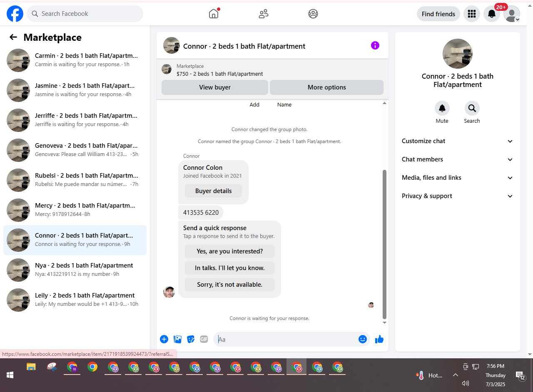The width and height of the screenshot is (533, 392).
Task: Open Carmin's conversation in the list
Action: tap(75, 60)
